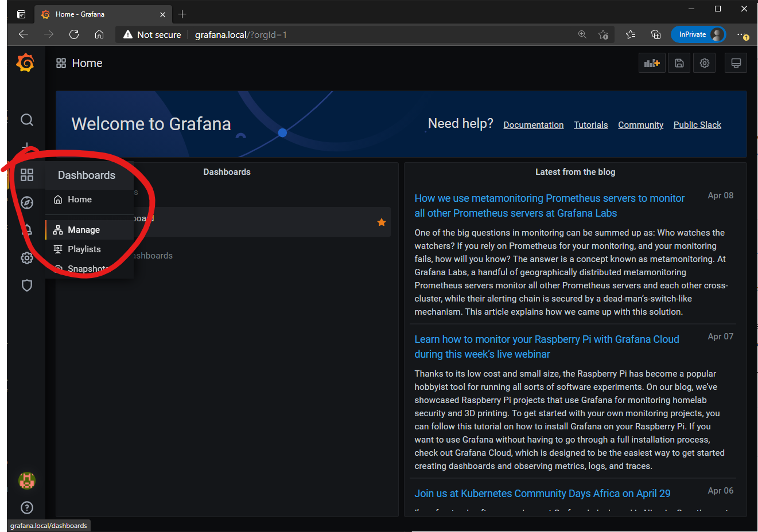Image resolution: width=758 pixels, height=532 pixels.
Task: Open the Tutorials link
Action: pos(590,125)
